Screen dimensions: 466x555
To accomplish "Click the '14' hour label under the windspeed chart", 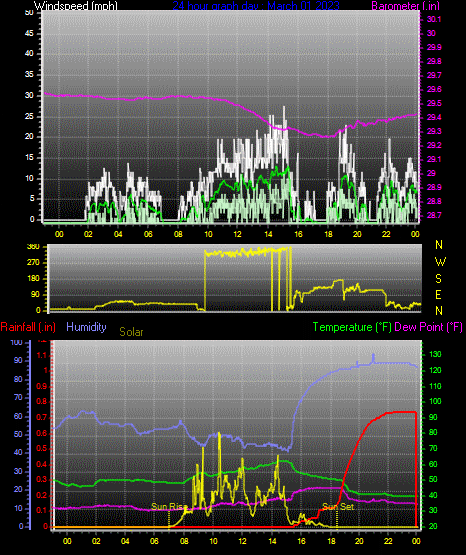I will (x=268, y=234).
